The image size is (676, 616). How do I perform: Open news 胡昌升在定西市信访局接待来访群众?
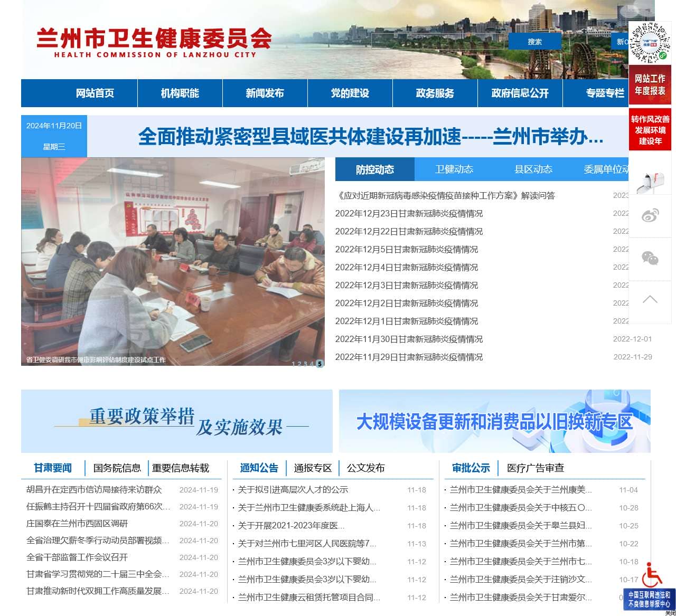tap(94, 489)
